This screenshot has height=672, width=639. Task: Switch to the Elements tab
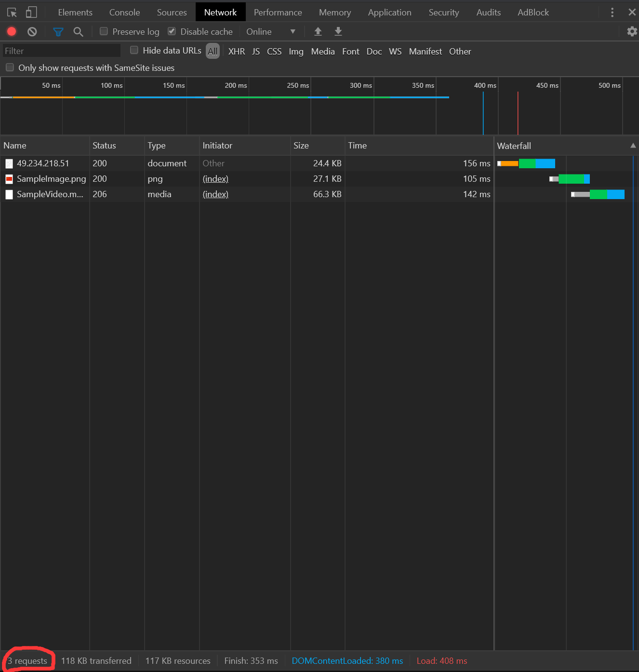coord(75,13)
